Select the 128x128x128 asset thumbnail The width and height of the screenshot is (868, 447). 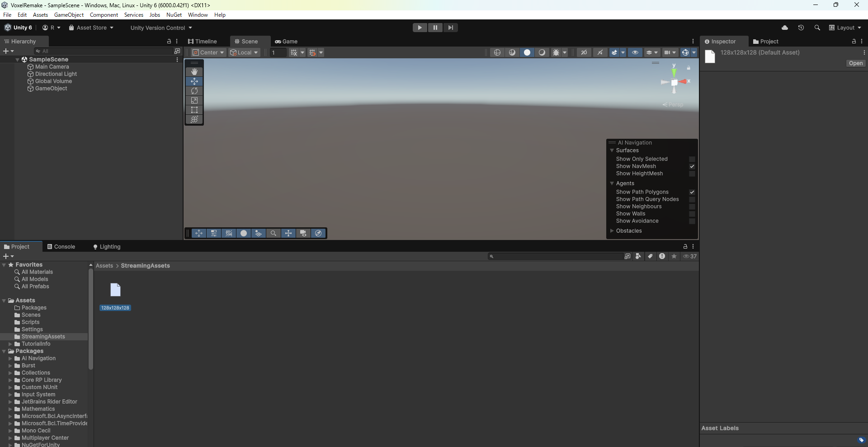click(x=115, y=290)
